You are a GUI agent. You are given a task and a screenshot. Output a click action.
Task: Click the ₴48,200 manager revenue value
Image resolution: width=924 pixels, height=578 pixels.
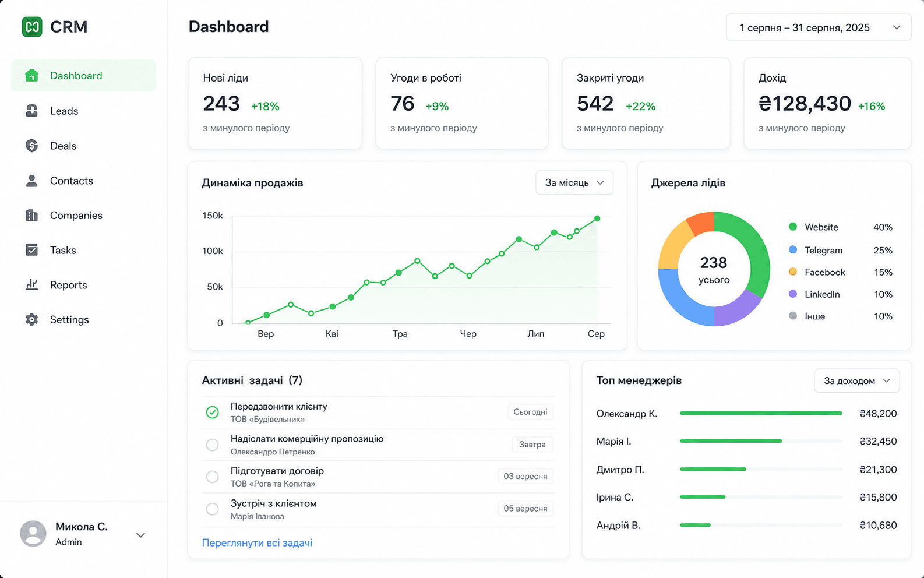(879, 414)
